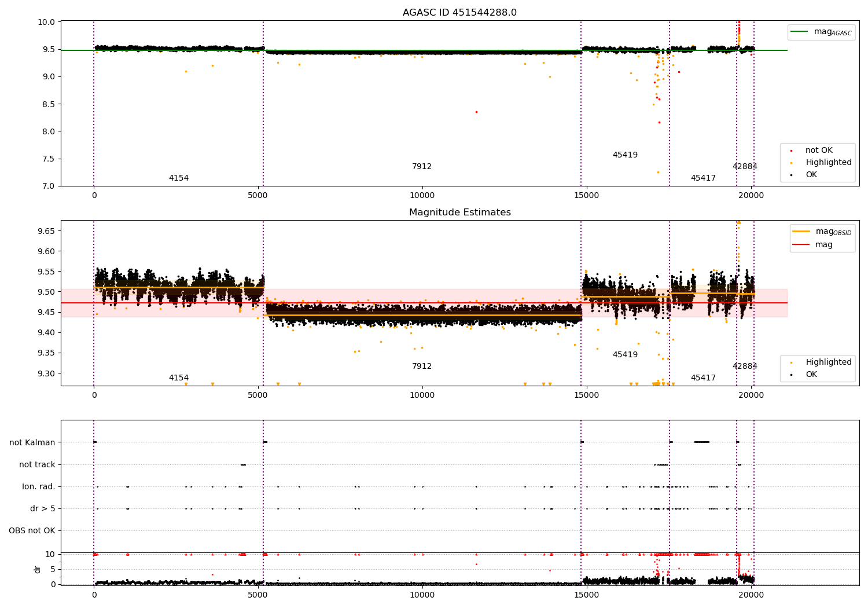Click obsid label 7912 in Magnitude Estimates plot
The height and width of the screenshot is (608, 868).
coord(422,367)
